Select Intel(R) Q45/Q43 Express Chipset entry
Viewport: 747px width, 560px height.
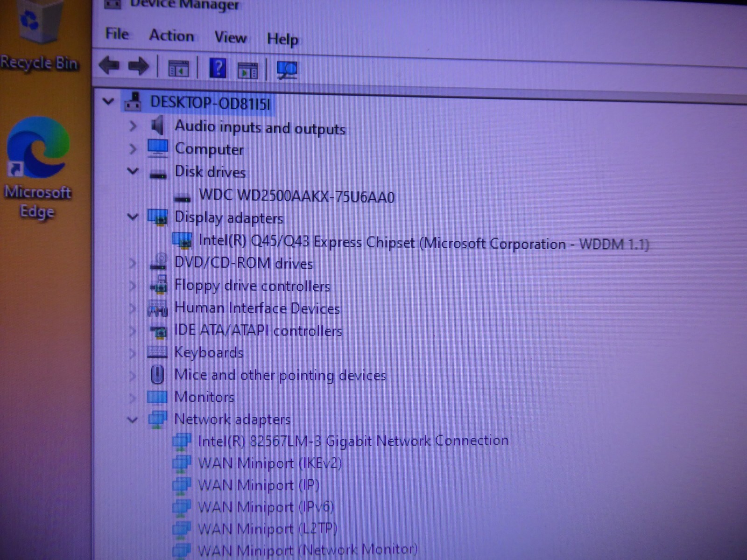[x=424, y=243]
